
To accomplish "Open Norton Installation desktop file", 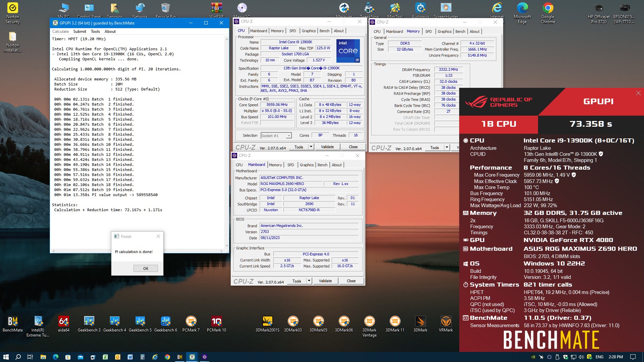I will pos(13,42).
